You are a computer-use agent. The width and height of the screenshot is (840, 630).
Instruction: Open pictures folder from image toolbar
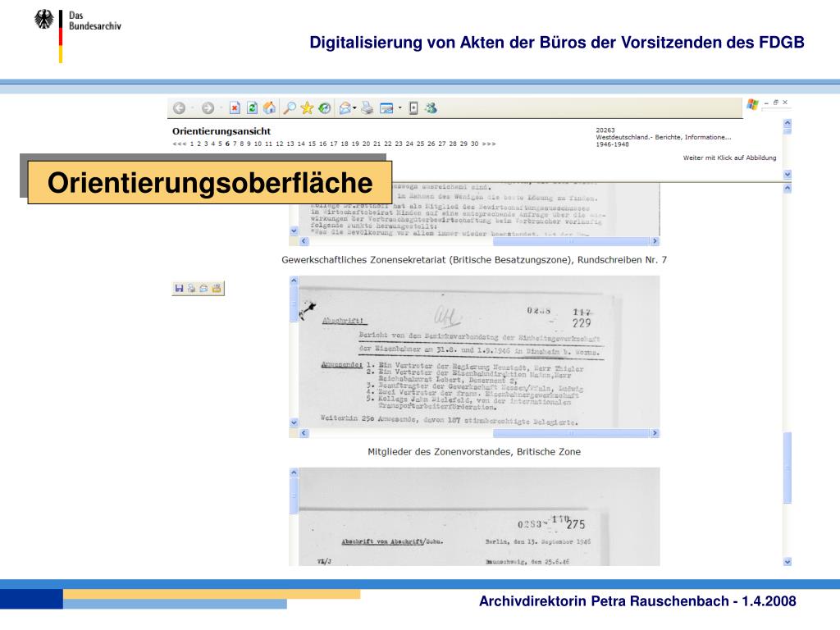(217, 288)
